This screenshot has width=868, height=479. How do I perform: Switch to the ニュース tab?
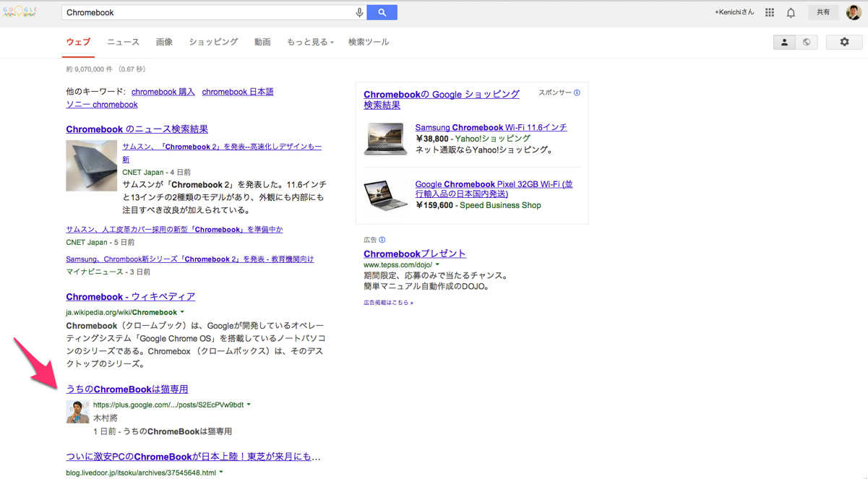(x=123, y=42)
